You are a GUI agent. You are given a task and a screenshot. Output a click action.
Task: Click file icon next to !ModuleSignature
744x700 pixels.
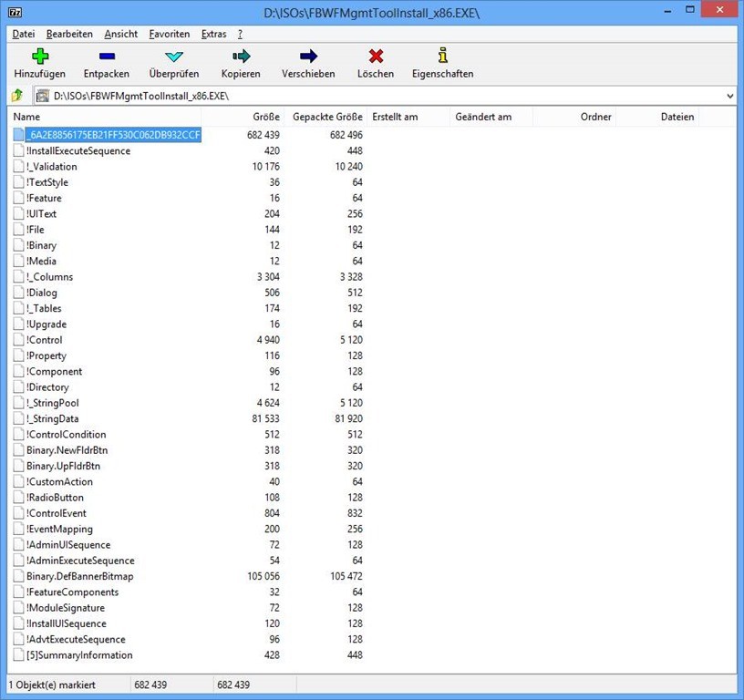pos(18,608)
